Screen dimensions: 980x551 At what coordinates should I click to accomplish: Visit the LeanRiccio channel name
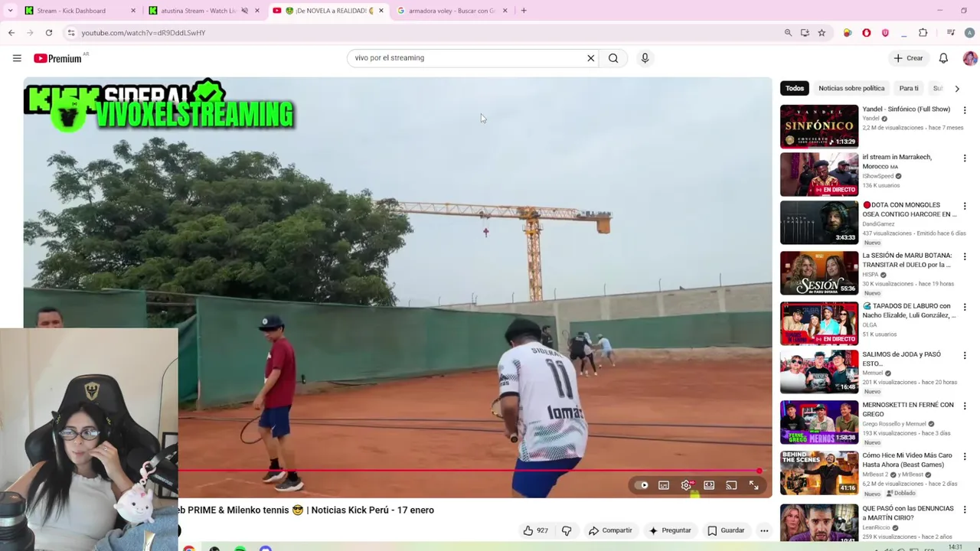tap(876, 528)
